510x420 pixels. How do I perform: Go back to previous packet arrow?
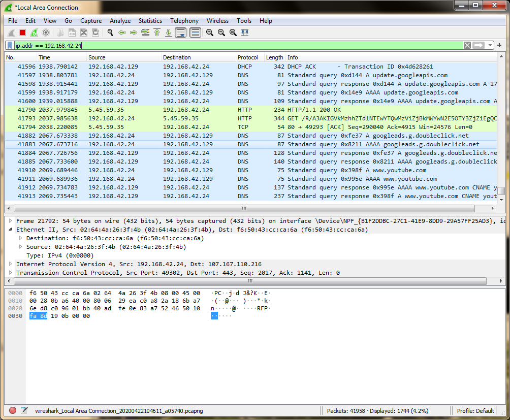click(122, 33)
